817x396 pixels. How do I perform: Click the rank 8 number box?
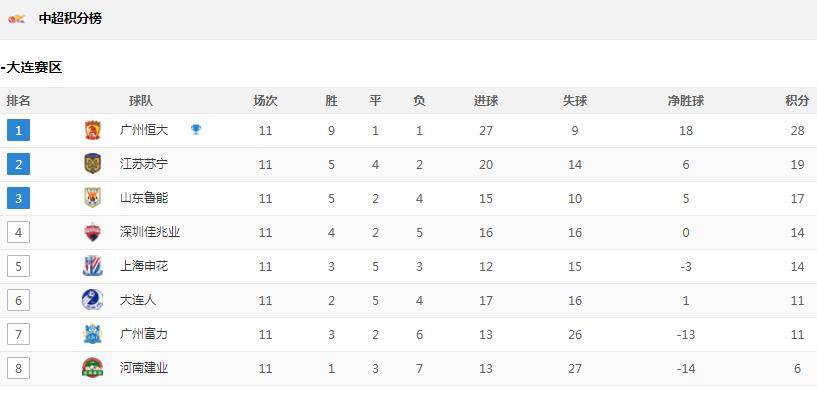click(x=18, y=368)
